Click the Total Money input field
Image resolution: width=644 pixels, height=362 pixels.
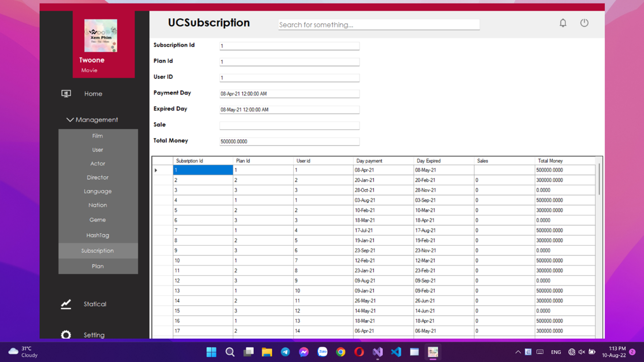coord(290,141)
